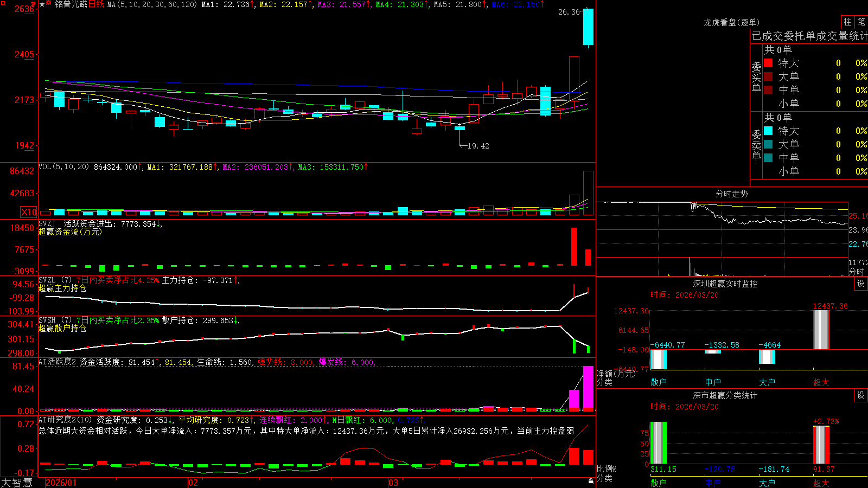Image resolution: width=868 pixels, height=488 pixels.
Task: Click the 超赢资金流(万元) label
Action: (x=70, y=232)
